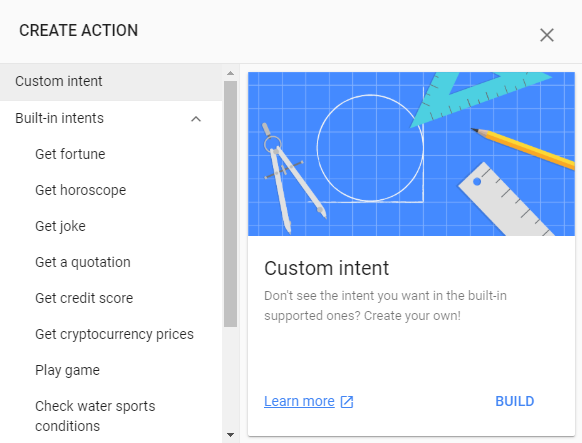Choose the Get fortune intent
Viewport: 582px width, 443px height.
(70, 154)
